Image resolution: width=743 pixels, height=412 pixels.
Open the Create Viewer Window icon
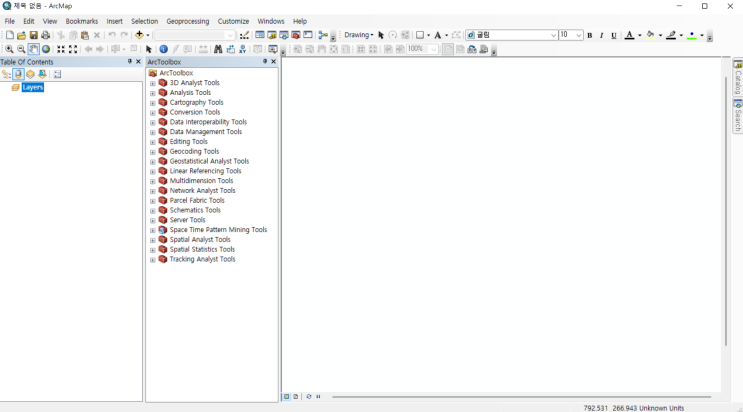click(273, 49)
